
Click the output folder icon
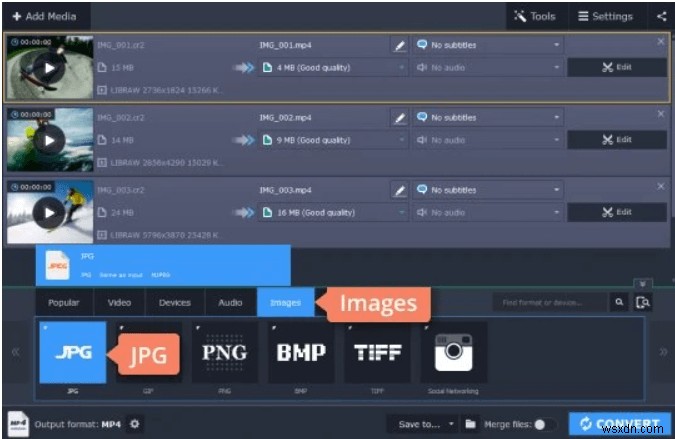(x=471, y=424)
